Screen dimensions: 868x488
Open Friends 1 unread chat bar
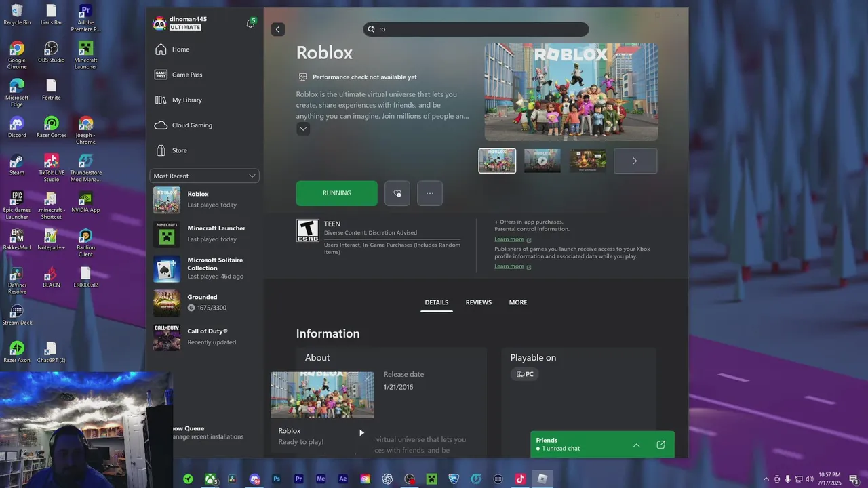coord(602,444)
